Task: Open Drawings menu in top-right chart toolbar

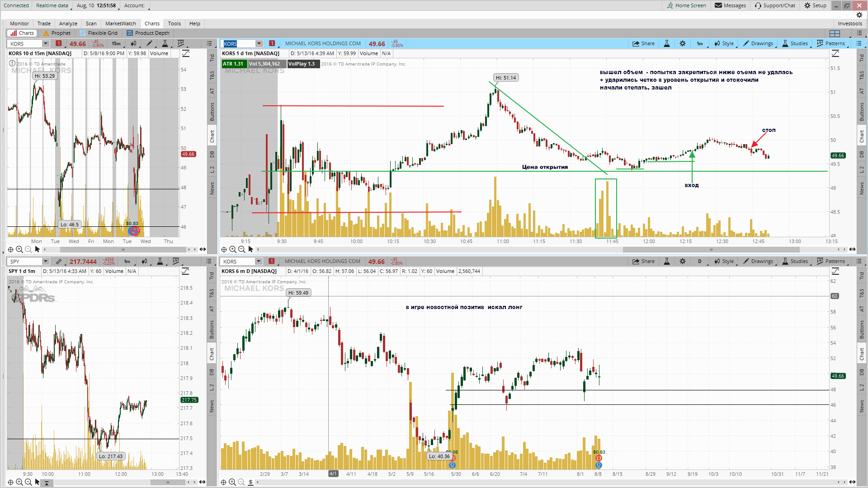Action: coord(758,44)
